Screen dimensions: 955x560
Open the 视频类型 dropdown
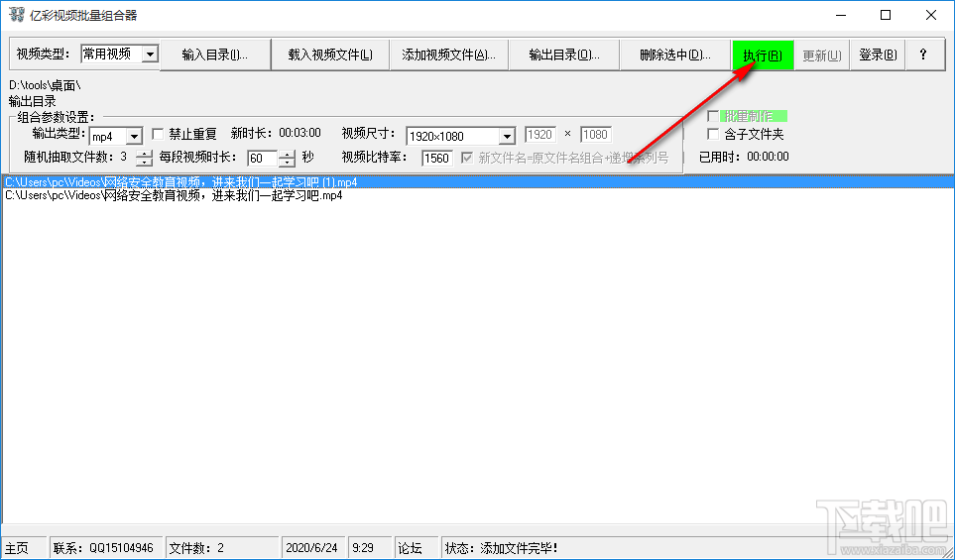[150, 55]
